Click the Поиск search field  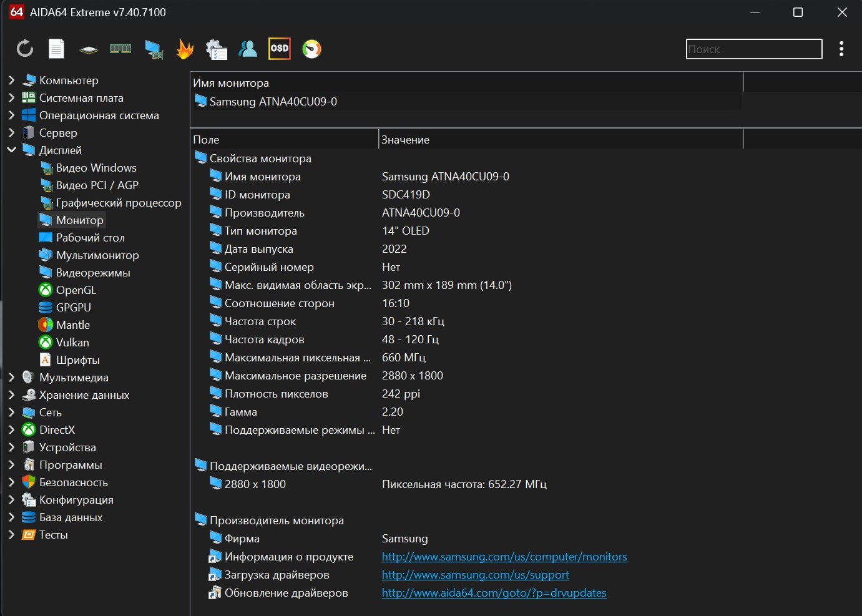[753, 49]
